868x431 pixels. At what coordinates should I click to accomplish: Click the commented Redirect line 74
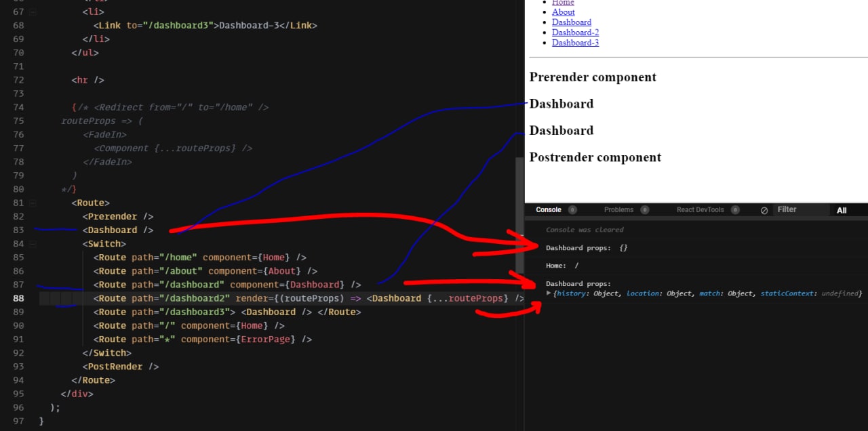(x=170, y=107)
